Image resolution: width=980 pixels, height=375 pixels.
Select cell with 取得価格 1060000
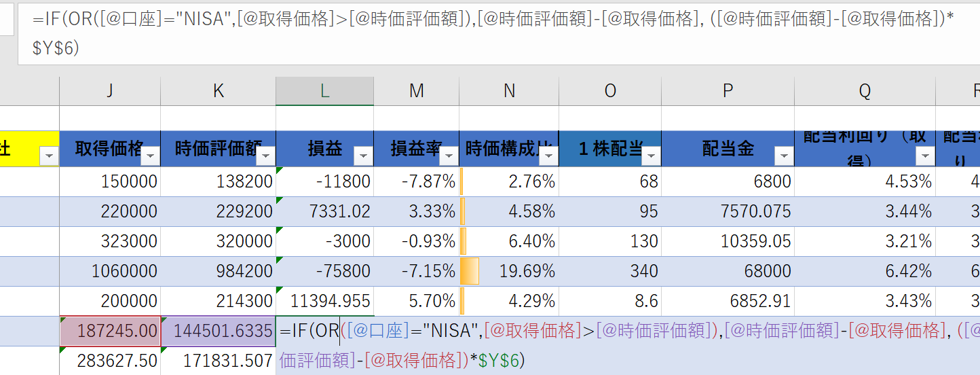110,271
